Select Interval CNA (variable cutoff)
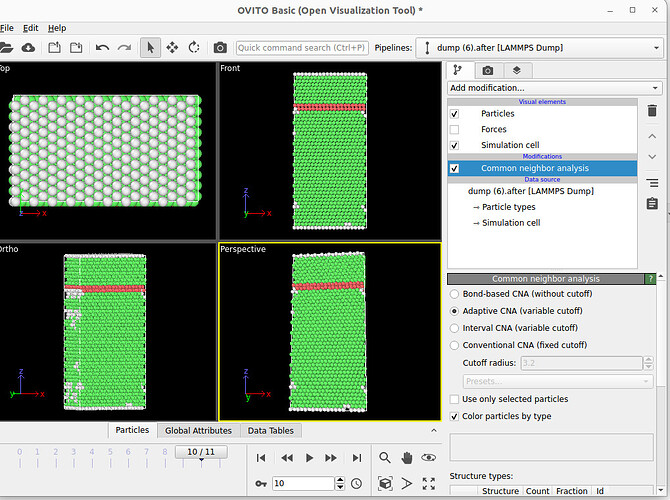The width and height of the screenshot is (670, 500). click(x=455, y=328)
